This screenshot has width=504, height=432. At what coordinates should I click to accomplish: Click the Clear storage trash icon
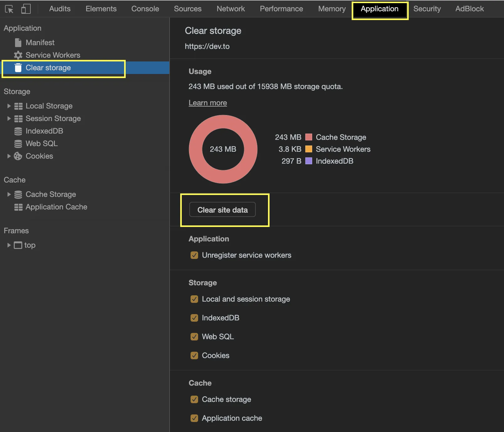(x=18, y=68)
